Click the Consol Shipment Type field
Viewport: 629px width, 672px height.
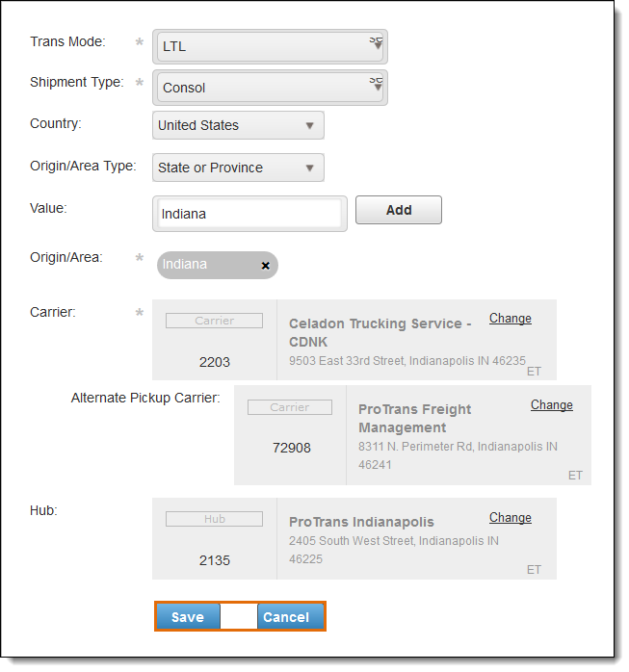point(260,88)
